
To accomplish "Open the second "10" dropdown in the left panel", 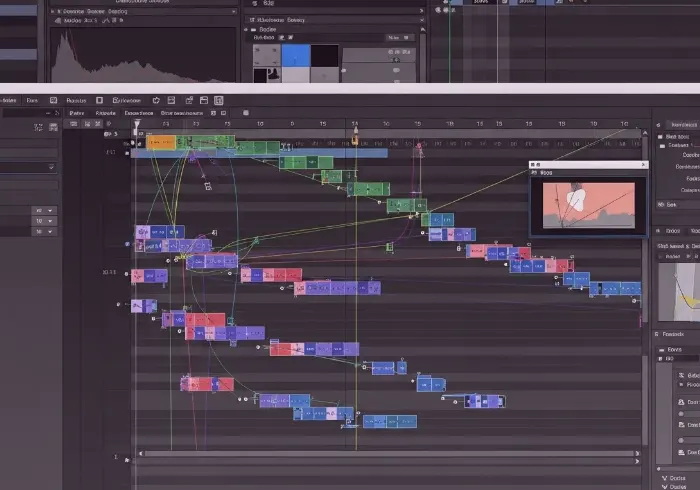I will coord(44,221).
